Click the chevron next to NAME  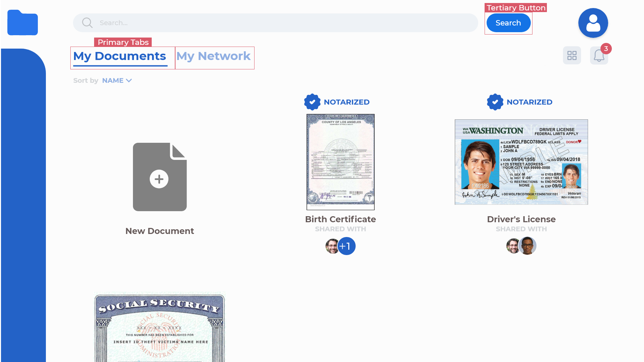point(129,80)
